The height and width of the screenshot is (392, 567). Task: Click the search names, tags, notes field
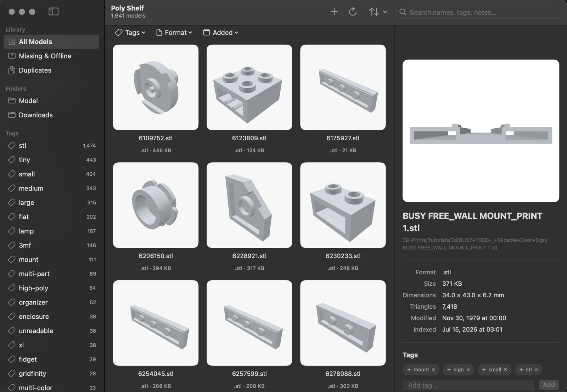coord(478,12)
